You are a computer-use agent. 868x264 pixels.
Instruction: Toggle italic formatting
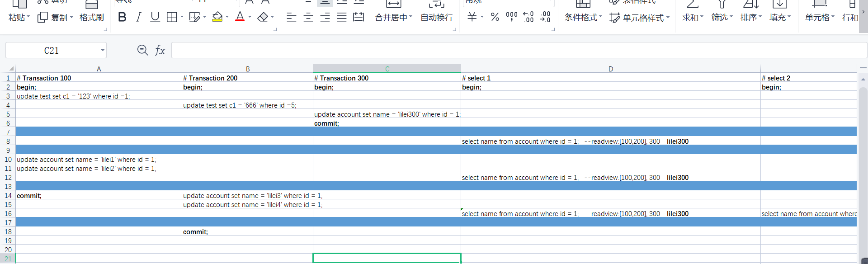coord(138,17)
